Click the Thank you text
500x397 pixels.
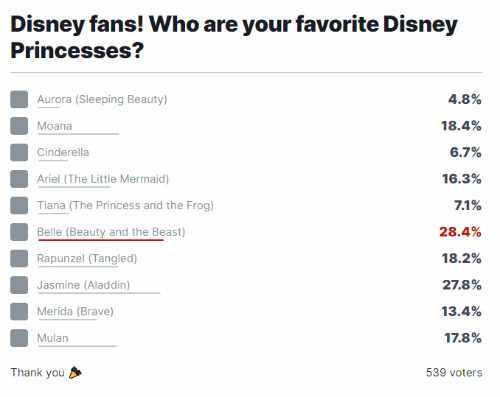click(37, 373)
